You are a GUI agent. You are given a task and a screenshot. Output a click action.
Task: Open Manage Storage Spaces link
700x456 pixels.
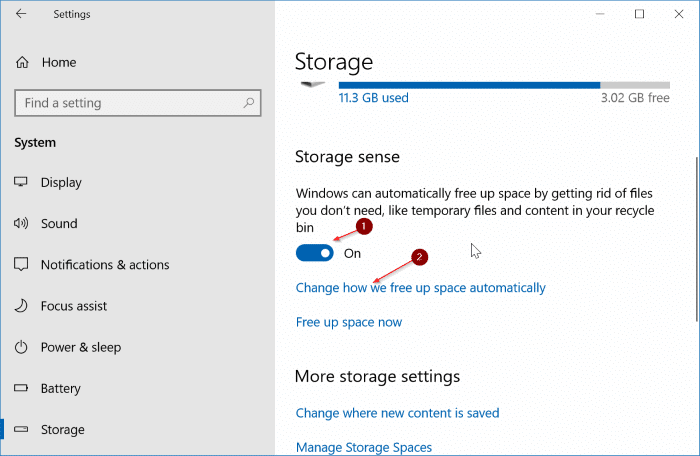pos(364,447)
